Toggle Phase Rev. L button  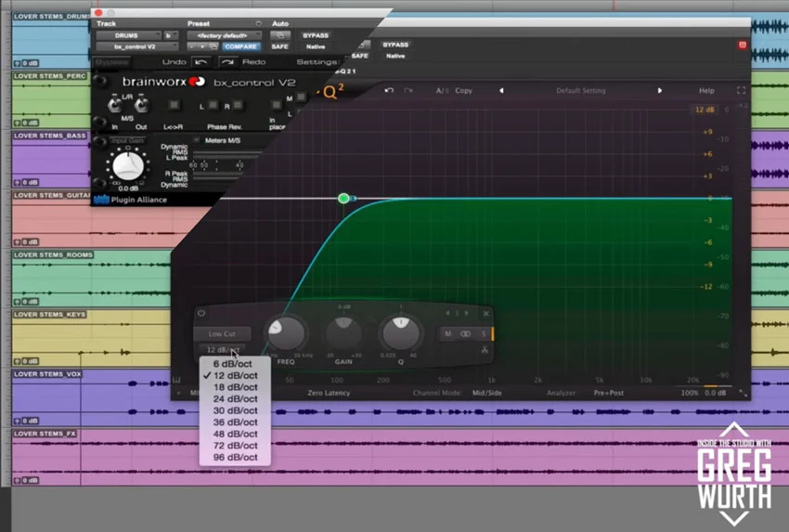pos(213,105)
